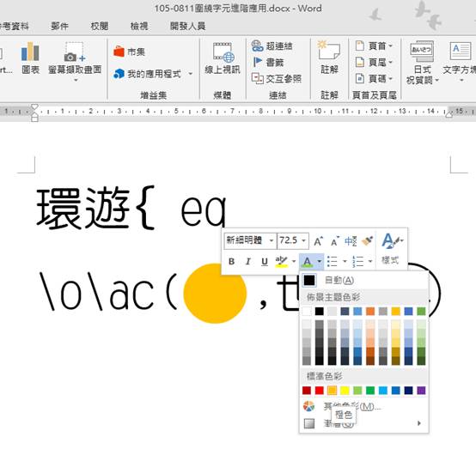
Task: Open 日式祝賀詞 Japanese greetings
Action: click(x=422, y=63)
